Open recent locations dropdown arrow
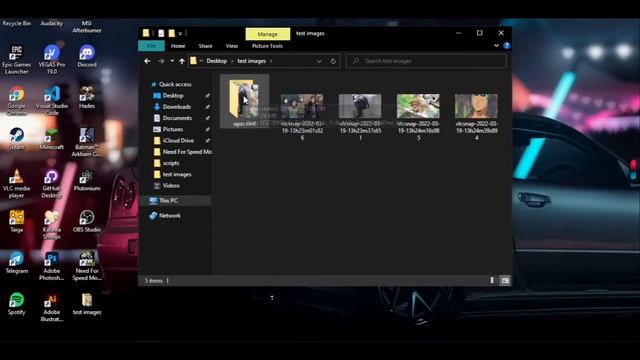The image size is (640, 360). (x=172, y=61)
